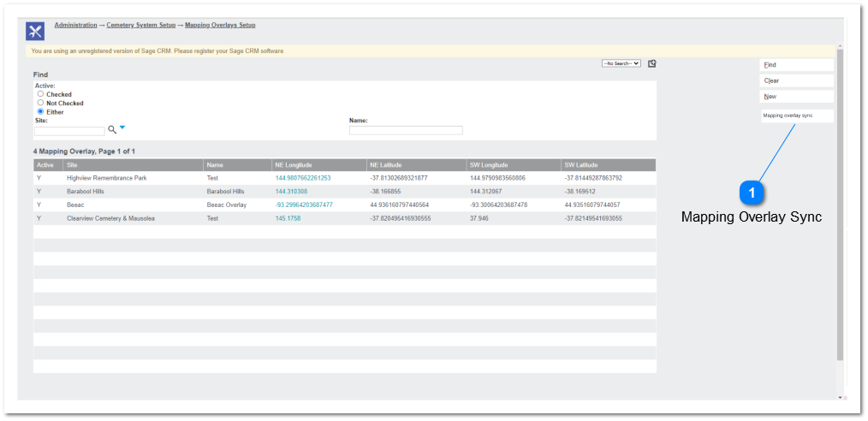Go to Cemetery System Setup breadcrumb
This screenshot has width=868, height=421.
(x=141, y=26)
